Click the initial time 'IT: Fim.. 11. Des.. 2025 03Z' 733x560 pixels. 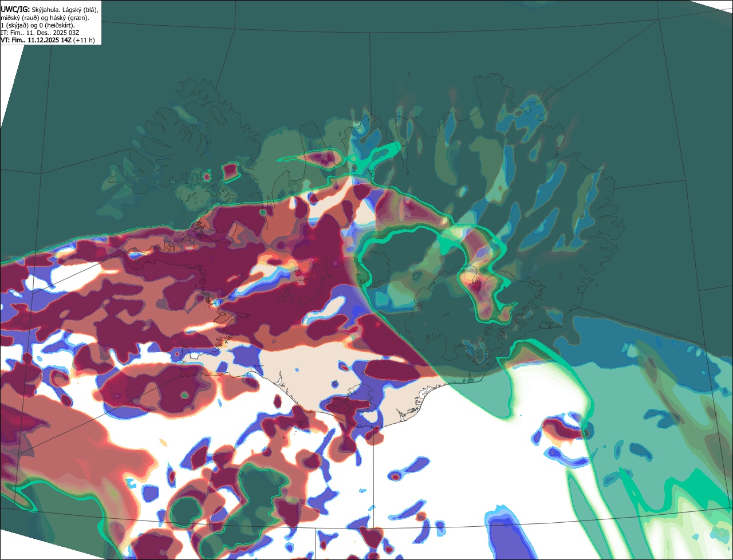[41, 33]
